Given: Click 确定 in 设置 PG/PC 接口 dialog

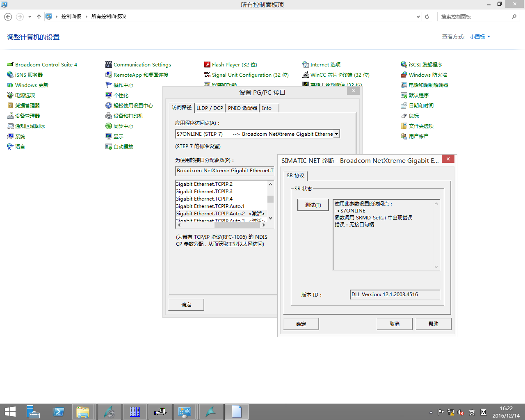Looking at the screenshot, I should pyautogui.click(x=186, y=305).
